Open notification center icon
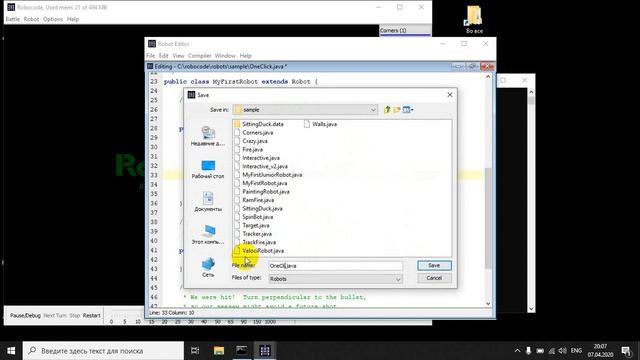 tap(627, 351)
